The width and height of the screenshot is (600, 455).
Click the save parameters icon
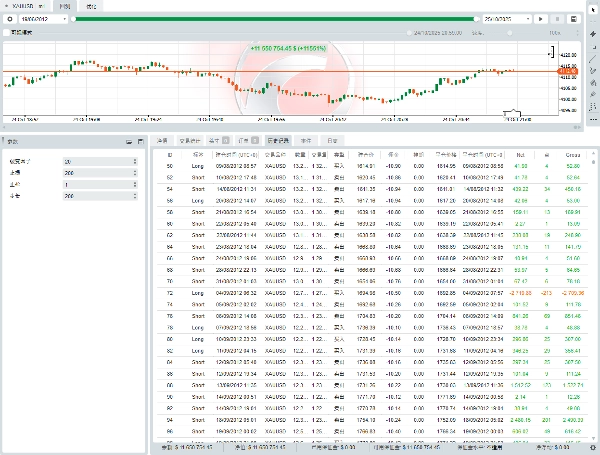pos(139,142)
